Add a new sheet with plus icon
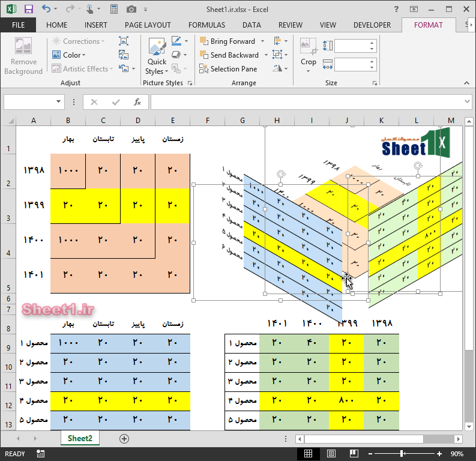Screen dimensions: 476x461 (124, 439)
